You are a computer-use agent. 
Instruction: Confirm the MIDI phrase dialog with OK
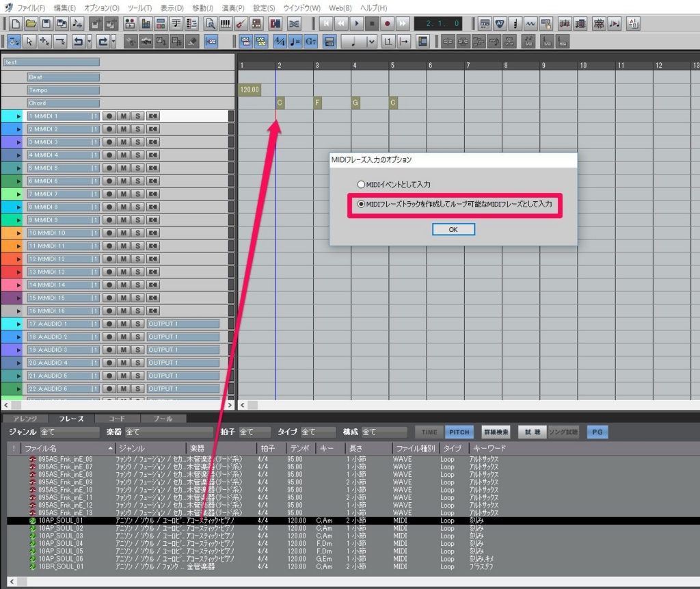pos(453,229)
